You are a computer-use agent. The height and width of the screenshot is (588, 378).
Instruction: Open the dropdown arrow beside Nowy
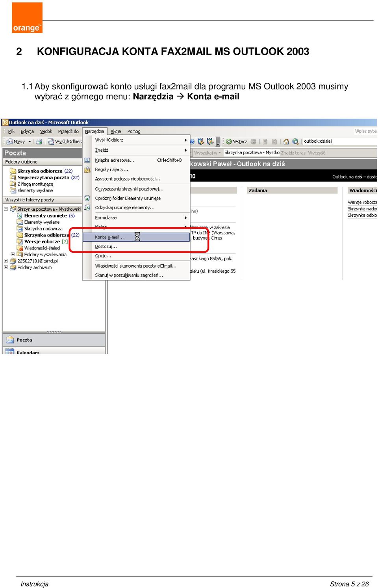[30, 141]
